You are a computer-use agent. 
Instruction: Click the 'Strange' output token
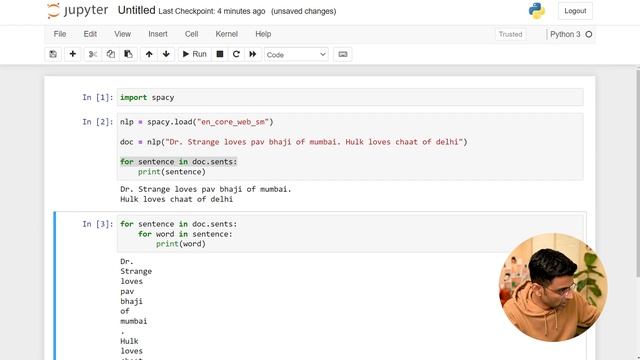pyautogui.click(x=136, y=271)
